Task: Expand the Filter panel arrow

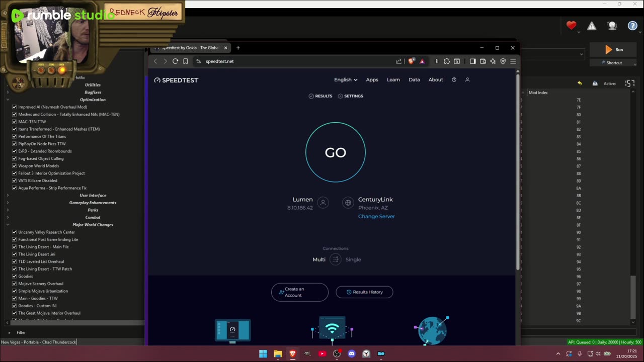Action: 9,332
